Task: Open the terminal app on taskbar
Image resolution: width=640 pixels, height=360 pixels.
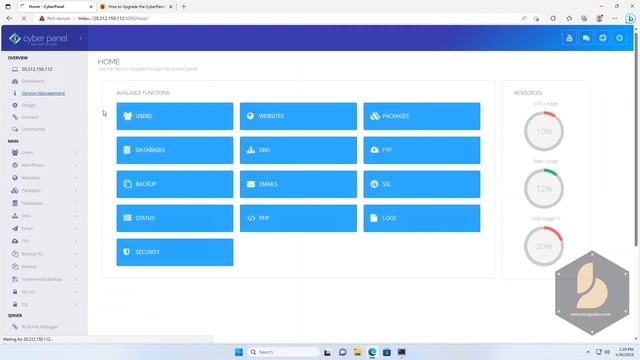Action: [x=402, y=352]
